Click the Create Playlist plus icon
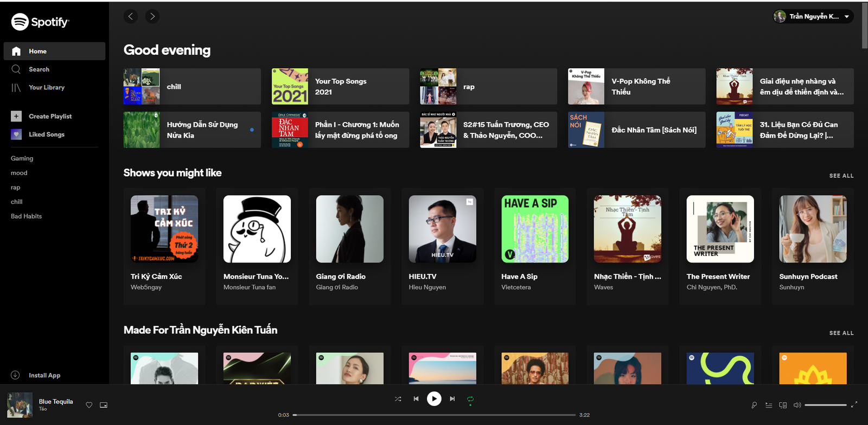 16,116
